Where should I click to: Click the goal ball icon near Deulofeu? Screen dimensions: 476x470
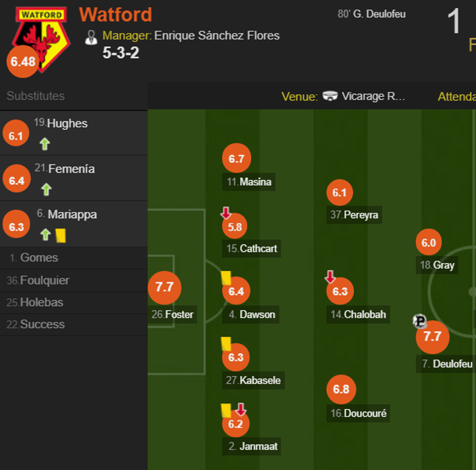tap(420, 321)
